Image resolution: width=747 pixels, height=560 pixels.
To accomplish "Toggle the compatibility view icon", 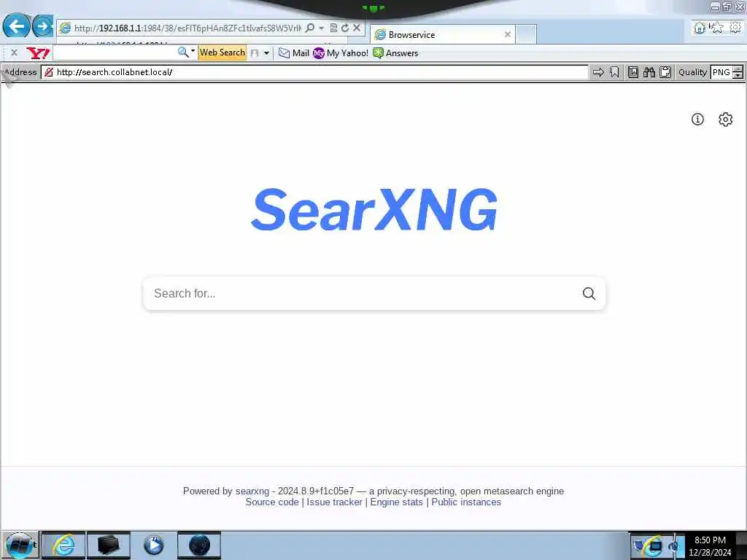I will point(333,28).
